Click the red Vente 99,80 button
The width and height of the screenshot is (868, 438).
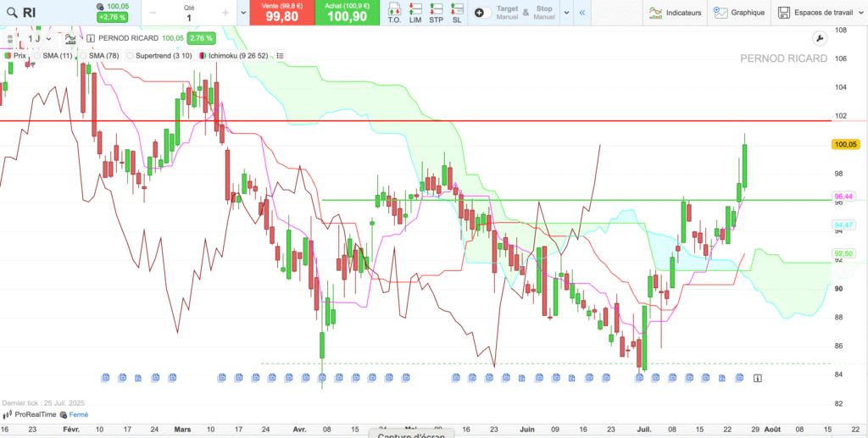coord(275,13)
